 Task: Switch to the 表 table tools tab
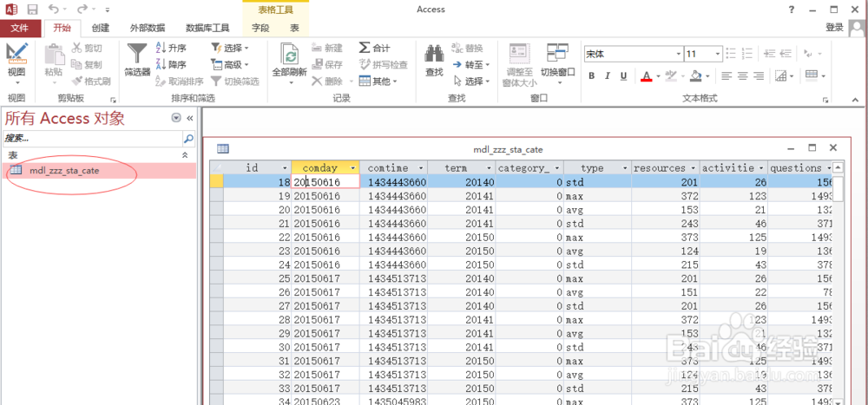point(294,29)
